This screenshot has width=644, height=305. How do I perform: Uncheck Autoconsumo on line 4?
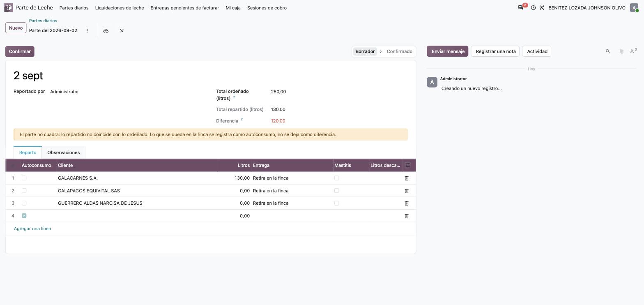24,216
